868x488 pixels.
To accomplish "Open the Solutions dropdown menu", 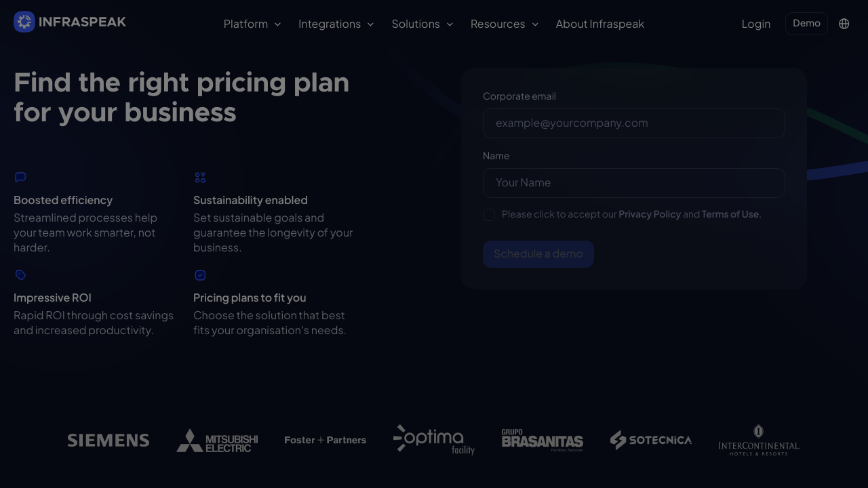I will point(422,24).
